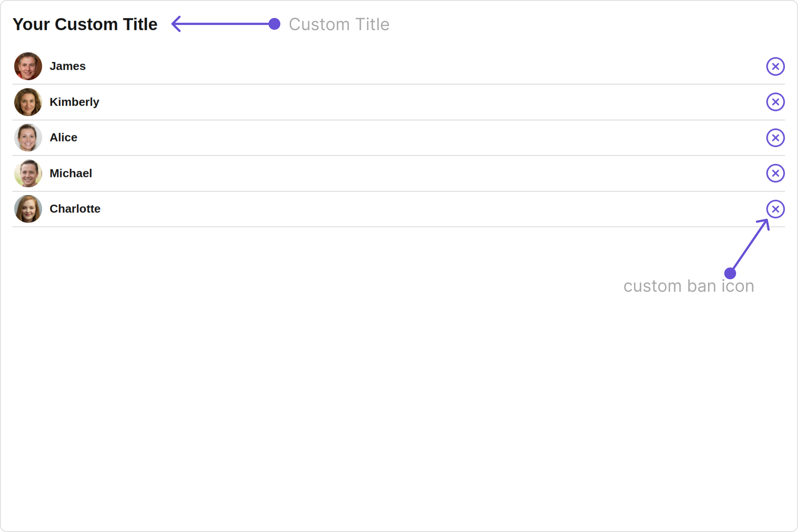
Task: Click Michael's avatar image
Action: tap(28, 173)
